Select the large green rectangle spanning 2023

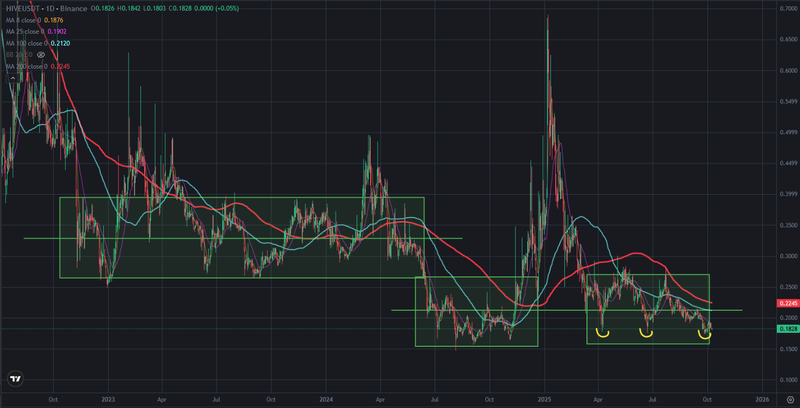point(240,237)
